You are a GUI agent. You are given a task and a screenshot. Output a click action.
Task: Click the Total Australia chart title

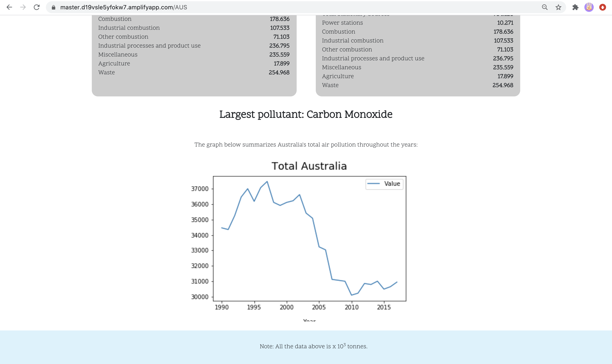click(x=309, y=166)
